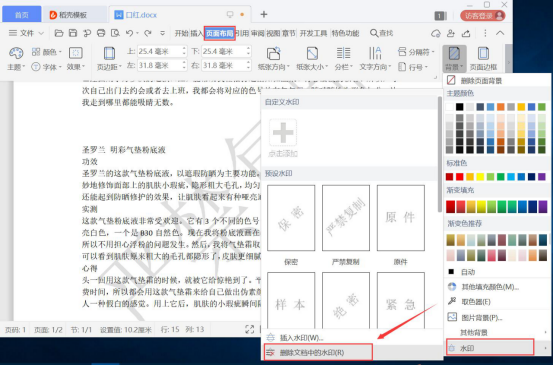553x366 pixels.
Task: Pick the purple standard color swatch
Action: click(x=542, y=176)
